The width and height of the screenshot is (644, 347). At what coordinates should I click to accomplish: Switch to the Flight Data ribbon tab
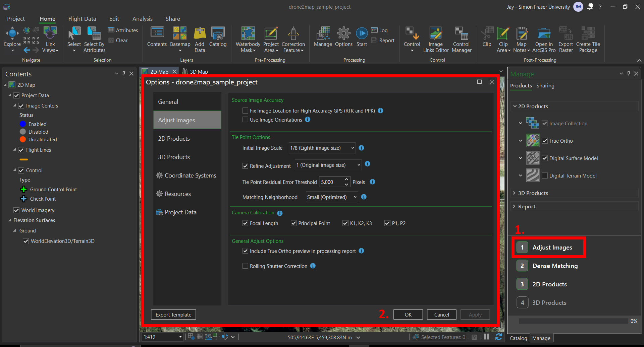coord(82,19)
